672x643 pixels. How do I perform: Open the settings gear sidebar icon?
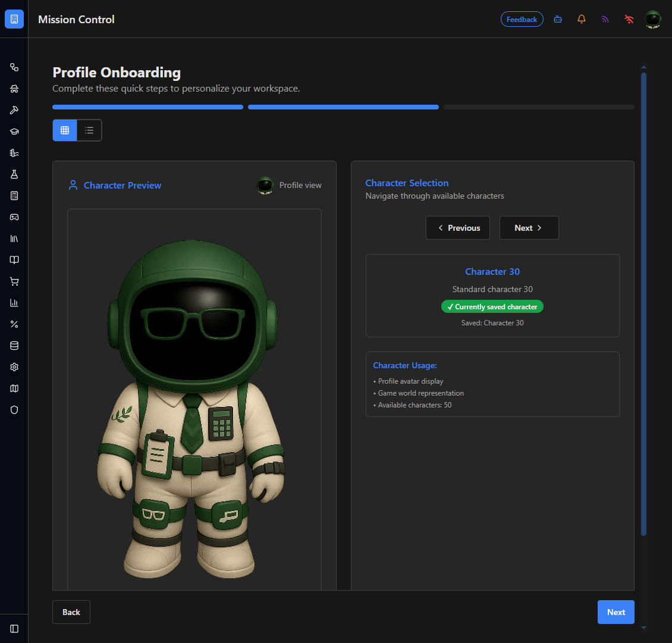click(x=14, y=368)
